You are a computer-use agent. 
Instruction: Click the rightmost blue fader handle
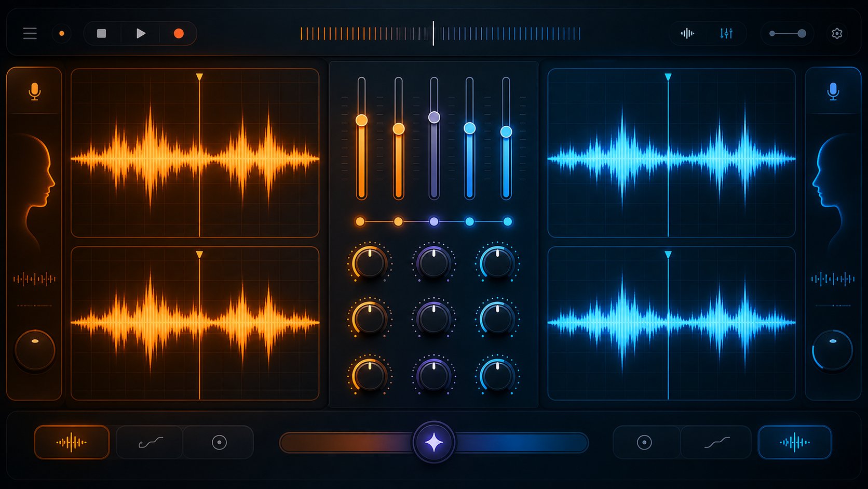[506, 131]
